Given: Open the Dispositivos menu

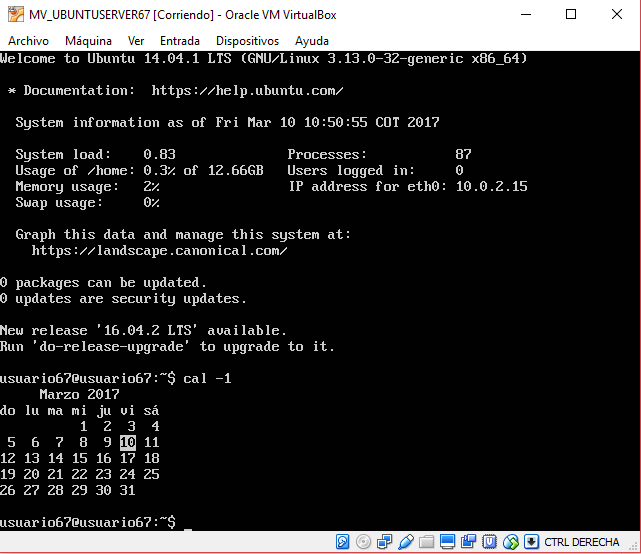Looking at the screenshot, I should [x=247, y=41].
